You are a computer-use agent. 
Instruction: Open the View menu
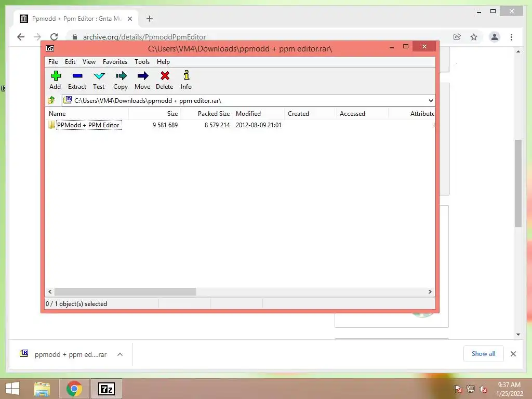(89, 62)
